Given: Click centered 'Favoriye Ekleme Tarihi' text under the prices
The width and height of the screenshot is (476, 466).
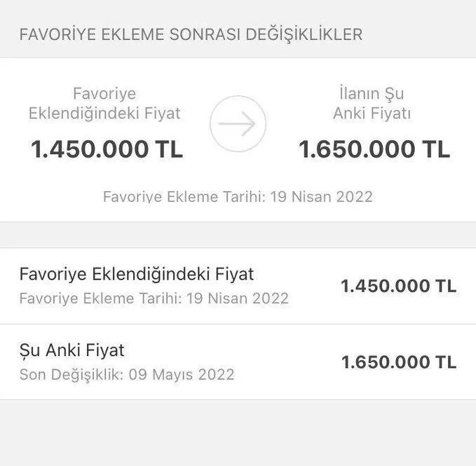Looking at the screenshot, I should pyautogui.click(x=183, y=197).
